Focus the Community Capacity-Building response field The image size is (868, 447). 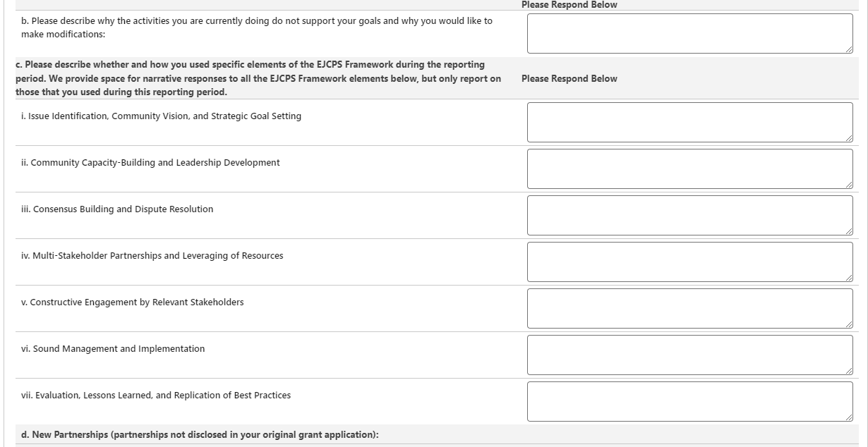(x=689, y=169)
